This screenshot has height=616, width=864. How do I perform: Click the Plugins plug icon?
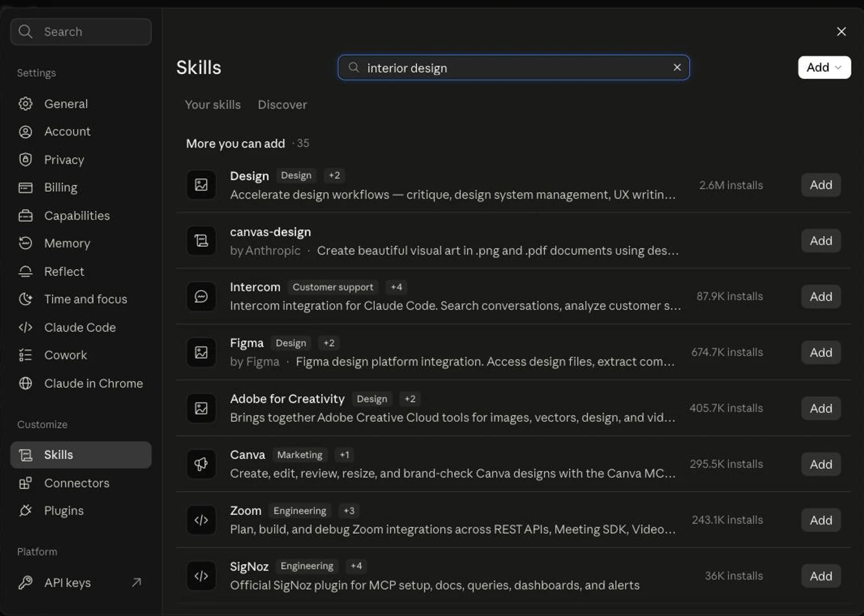coord(25,511)
